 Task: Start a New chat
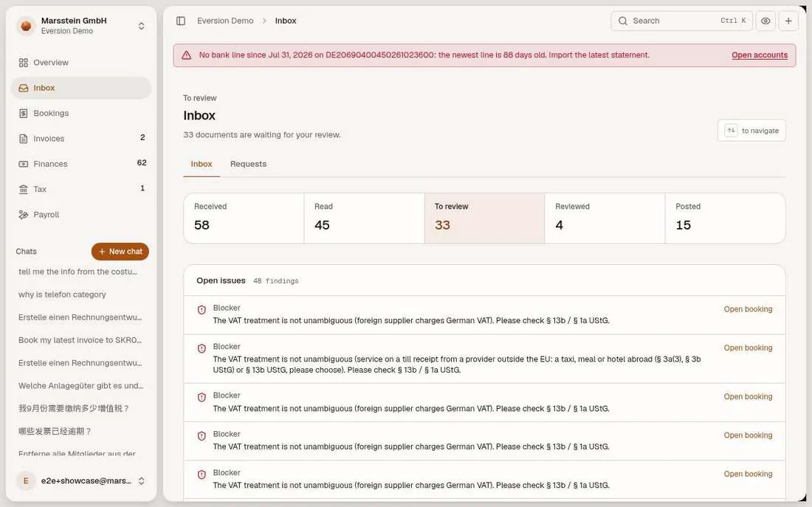(120, 251)
